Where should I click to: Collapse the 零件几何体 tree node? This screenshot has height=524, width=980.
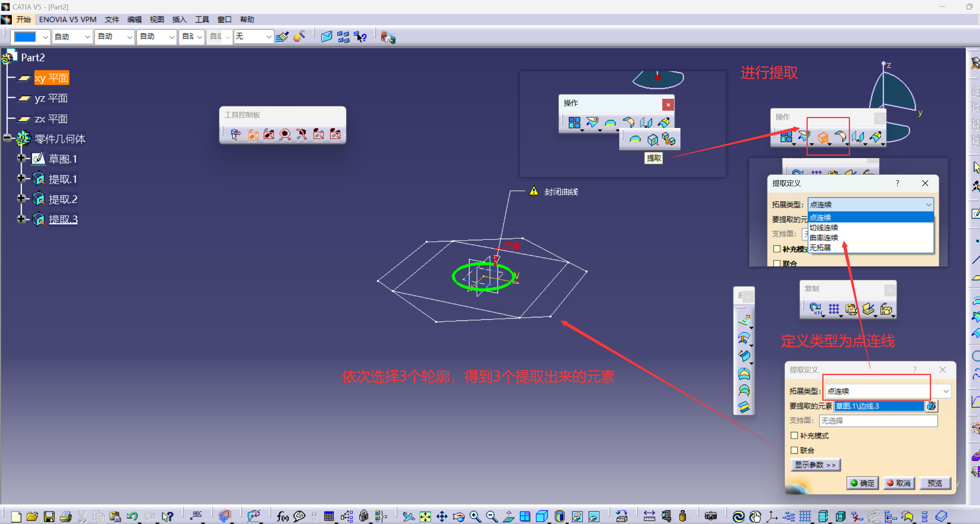click(7, 138)
